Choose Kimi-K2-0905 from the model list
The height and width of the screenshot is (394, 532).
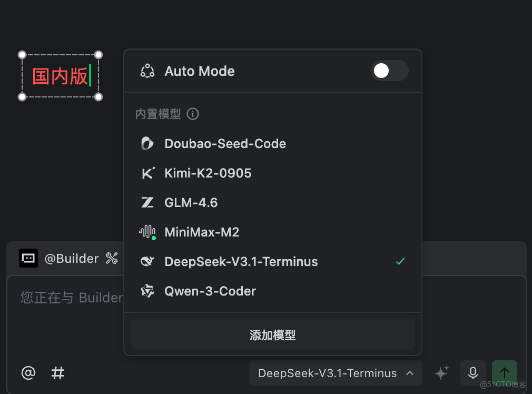(208, 173)
